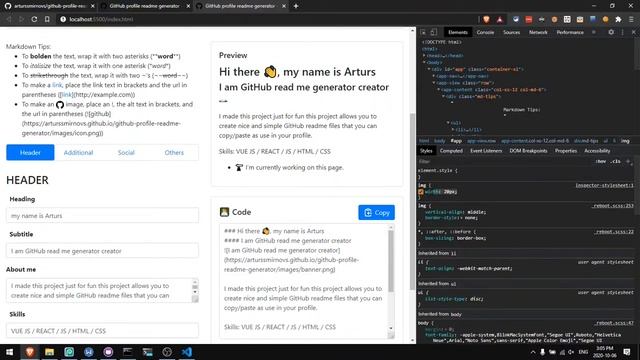Toggle the DevTools device toolbar icon
640x360 pixels.
point(433,32)
